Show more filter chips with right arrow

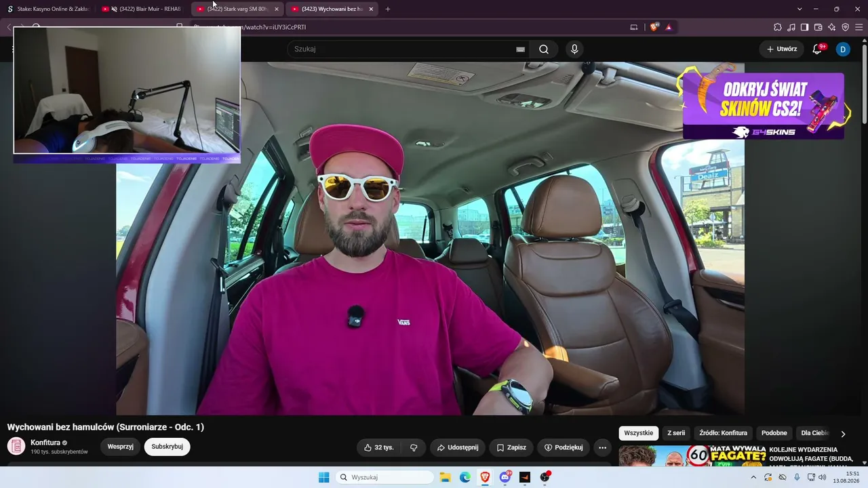[843, 434]
